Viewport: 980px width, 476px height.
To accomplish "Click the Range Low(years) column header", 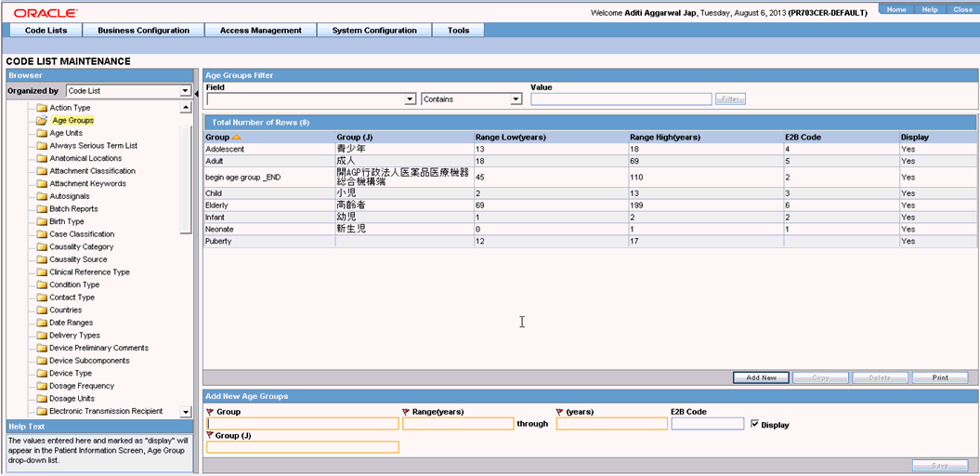I will [x=551, y=137].
